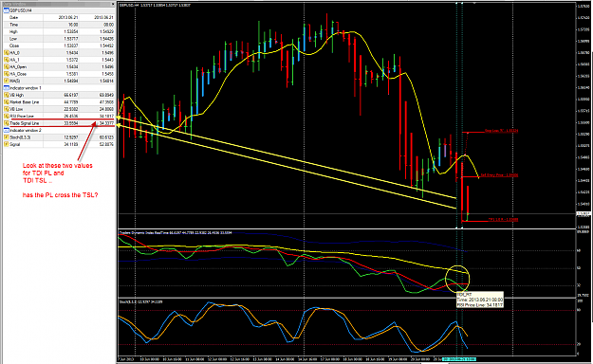Click the HA_Open indicator icon
The image size is (593, 364).
[6, 67]
